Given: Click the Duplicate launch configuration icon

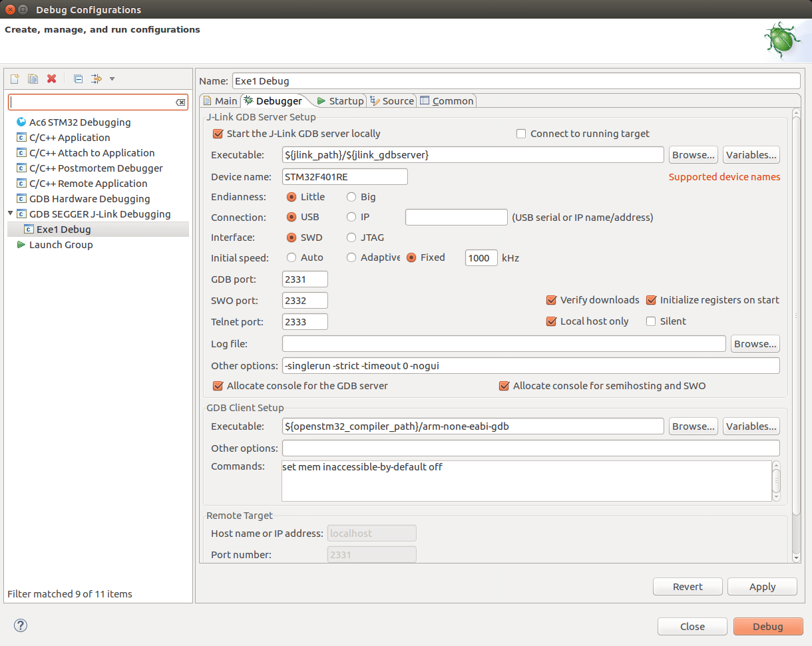Looking at the screenshot, I should coord(33,79).
